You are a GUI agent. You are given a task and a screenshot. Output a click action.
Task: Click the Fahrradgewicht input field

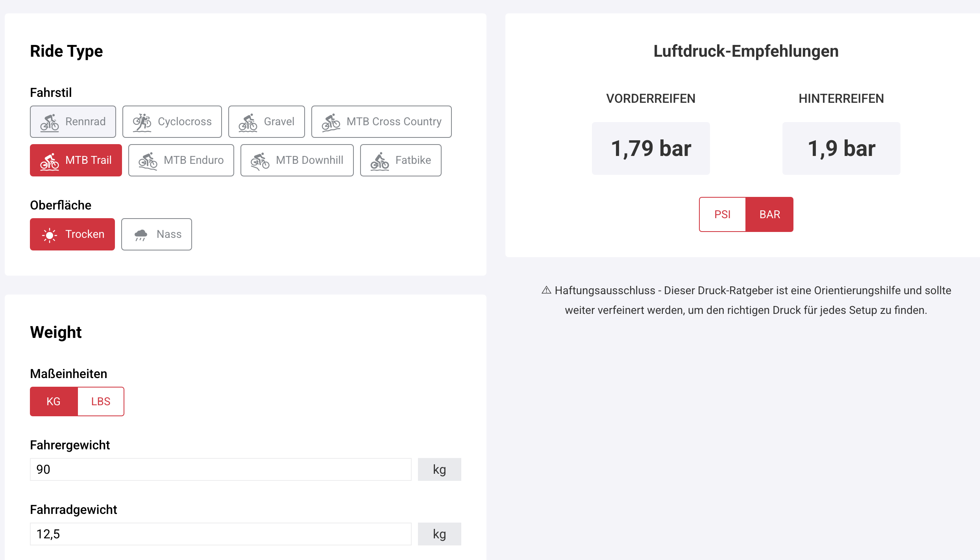220,534
